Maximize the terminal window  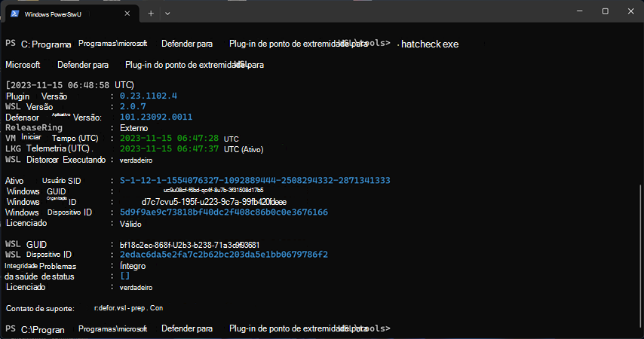[x=605, y=11]
